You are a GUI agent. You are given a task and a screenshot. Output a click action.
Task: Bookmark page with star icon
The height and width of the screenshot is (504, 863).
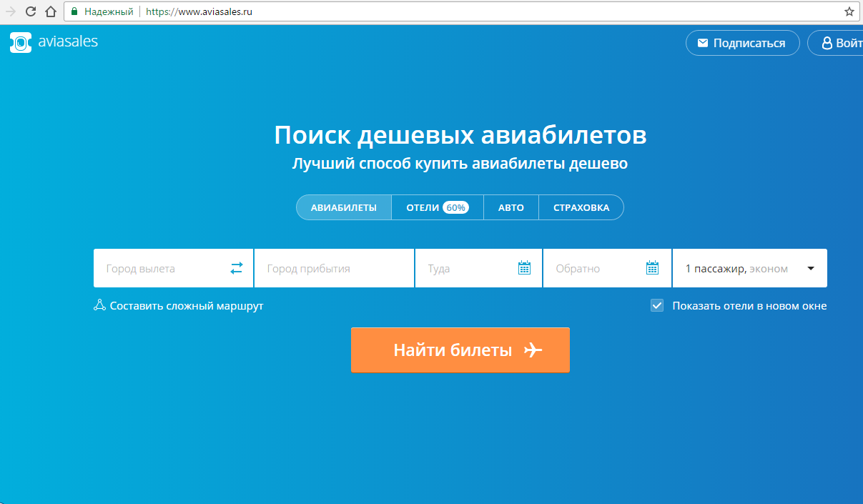coord(849,11)
